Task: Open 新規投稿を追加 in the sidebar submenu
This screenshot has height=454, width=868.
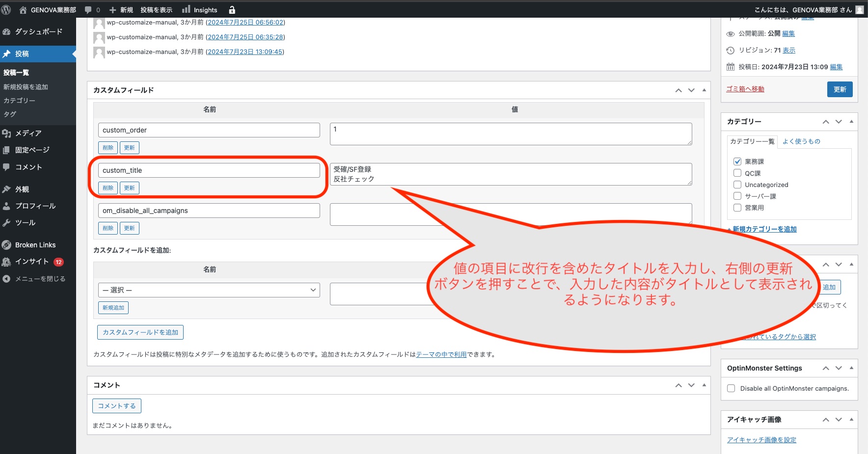Action: 26,87
